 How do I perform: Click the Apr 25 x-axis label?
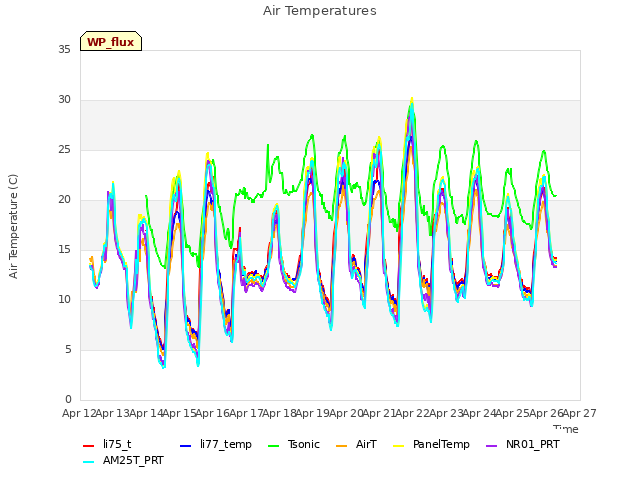click(512, 413)
